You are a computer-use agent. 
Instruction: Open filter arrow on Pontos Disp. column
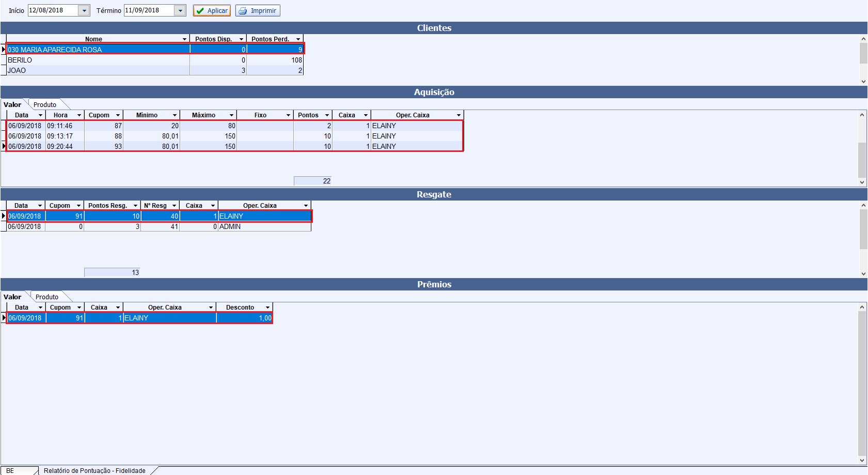pos(241,39)
